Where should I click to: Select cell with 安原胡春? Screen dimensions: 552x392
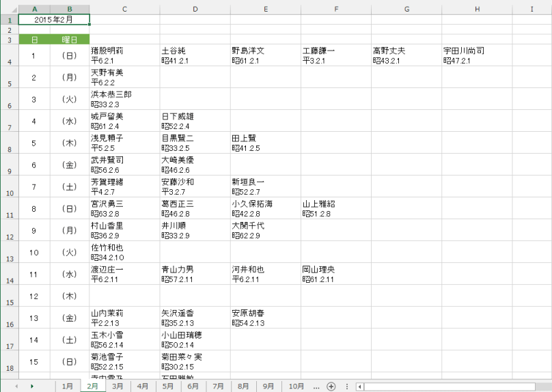pyautogui.click(x=266, y=318)
